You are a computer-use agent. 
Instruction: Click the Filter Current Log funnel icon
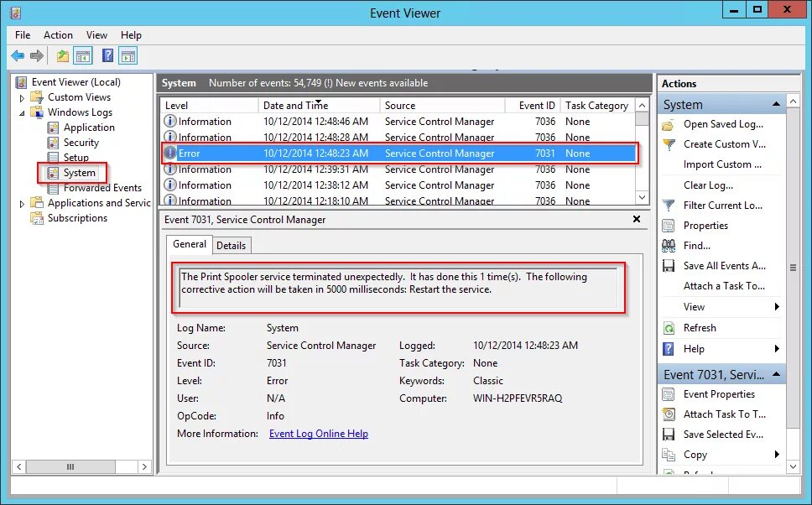669,206
